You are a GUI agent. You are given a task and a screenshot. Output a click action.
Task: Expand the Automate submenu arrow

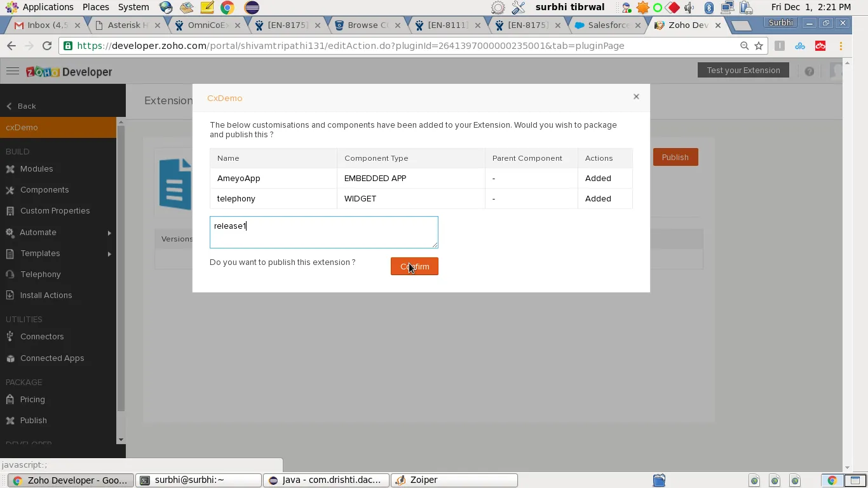109,233
